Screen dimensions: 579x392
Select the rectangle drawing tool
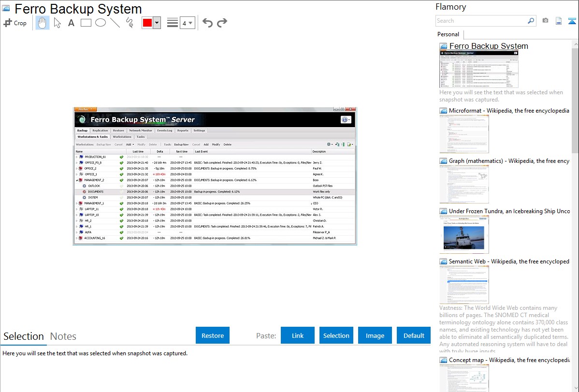click(x=86, y=23)
